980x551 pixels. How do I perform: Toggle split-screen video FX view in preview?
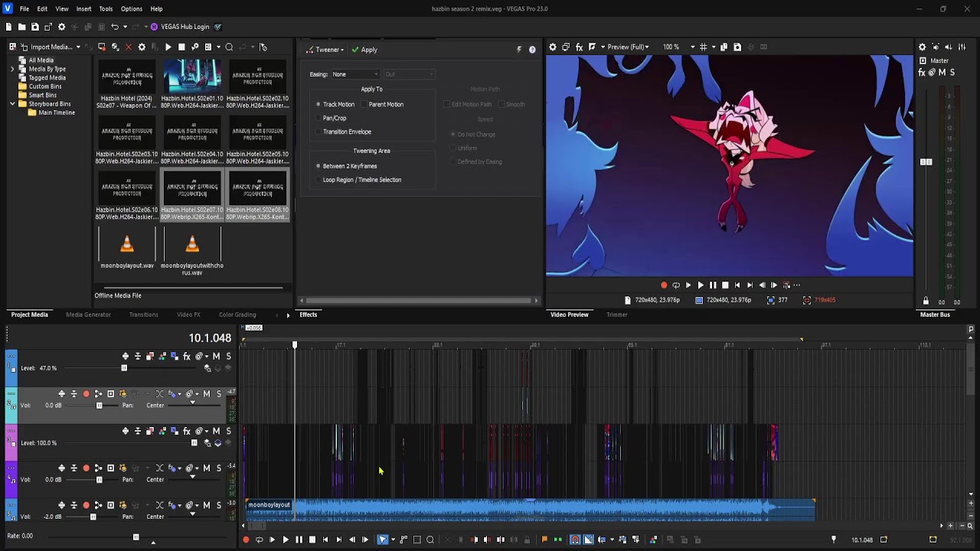pyautogui.click(x=592, y=47)
